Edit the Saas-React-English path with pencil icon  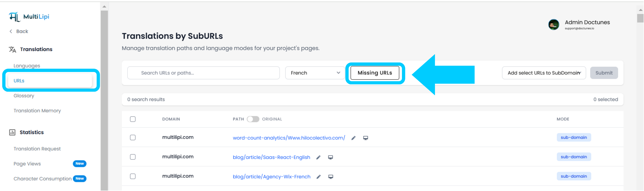point(318,157)
